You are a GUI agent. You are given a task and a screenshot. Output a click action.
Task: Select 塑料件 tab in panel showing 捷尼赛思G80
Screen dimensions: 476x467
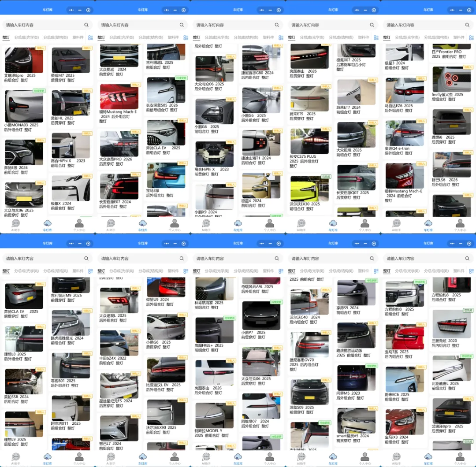point(268,37)
